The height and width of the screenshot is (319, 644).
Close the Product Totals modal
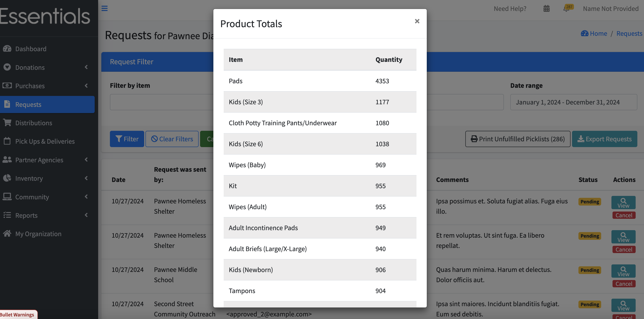[417, 21]
